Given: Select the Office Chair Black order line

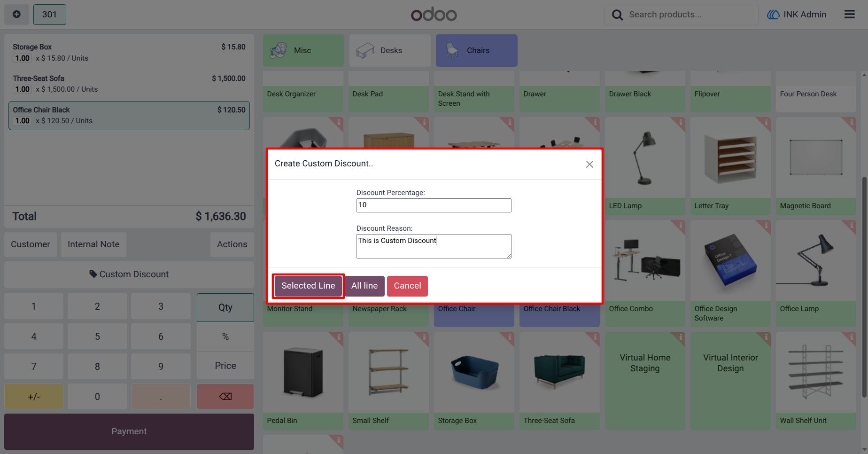Looking at the screenshot, I should (129, 116).
